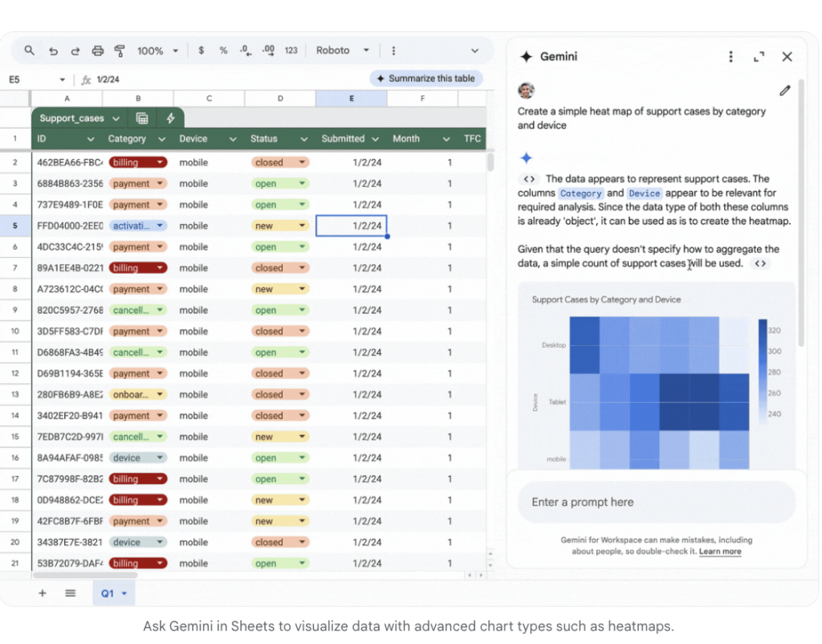
Task: Open the status chip dropdown in row 2
Action: point(302,162)
